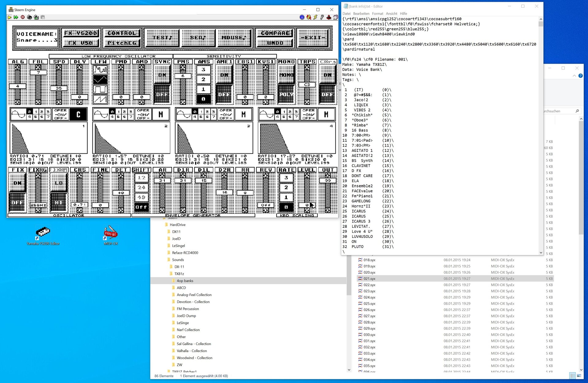Select operator 2 M edit button

coord(161,114)
